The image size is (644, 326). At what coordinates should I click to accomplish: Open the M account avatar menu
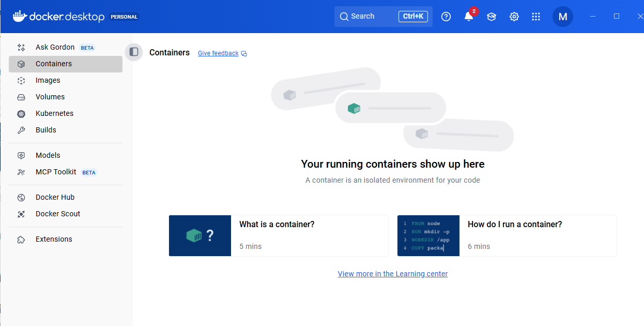(x=563, y=17)
